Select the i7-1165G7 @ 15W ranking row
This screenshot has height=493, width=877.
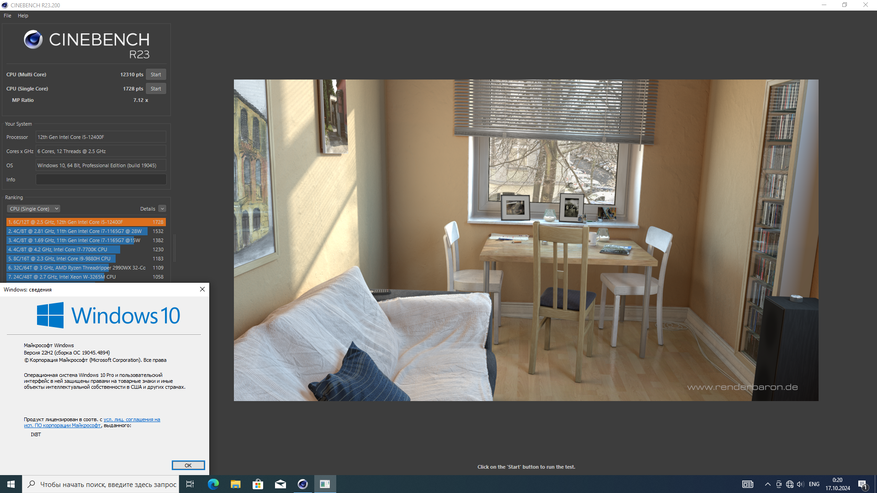[x=86, y=240]
